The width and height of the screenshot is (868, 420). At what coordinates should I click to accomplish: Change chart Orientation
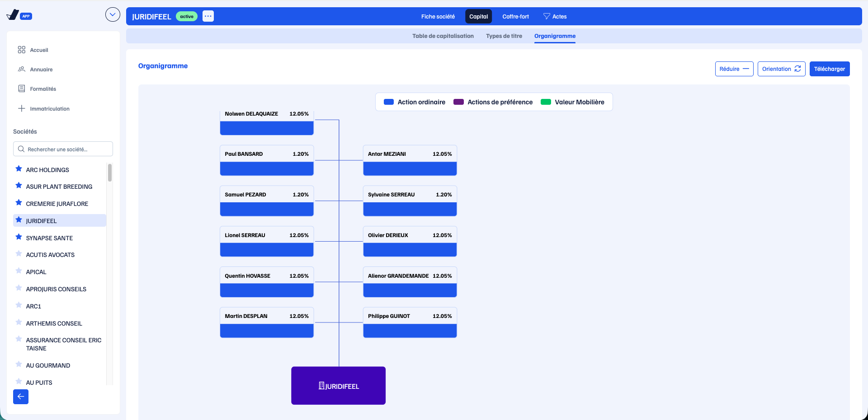[781, 69]
